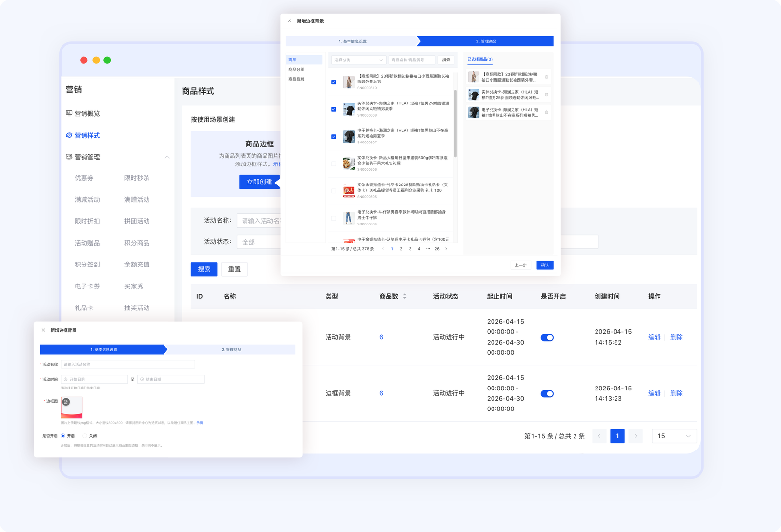Viewport: 781px width, 532px height.
Task: Click the next page arrow in product dialog
Action: click(446, 249)
